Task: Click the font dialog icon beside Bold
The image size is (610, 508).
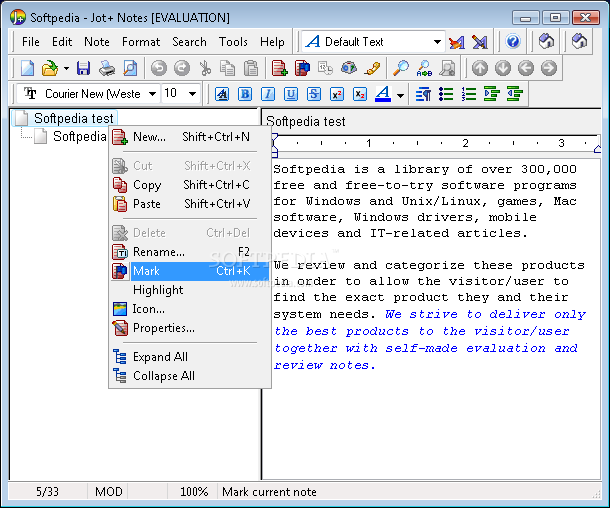Action: point(222,94)
